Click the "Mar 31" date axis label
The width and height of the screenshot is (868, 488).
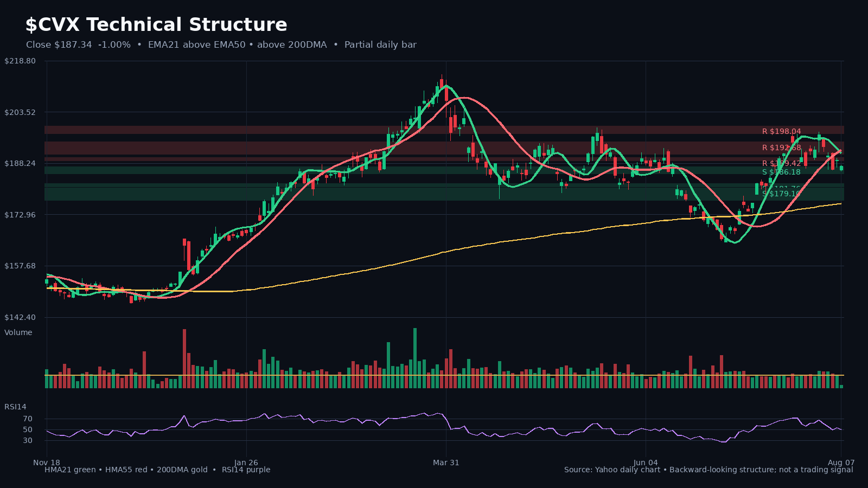pos(446,463)
